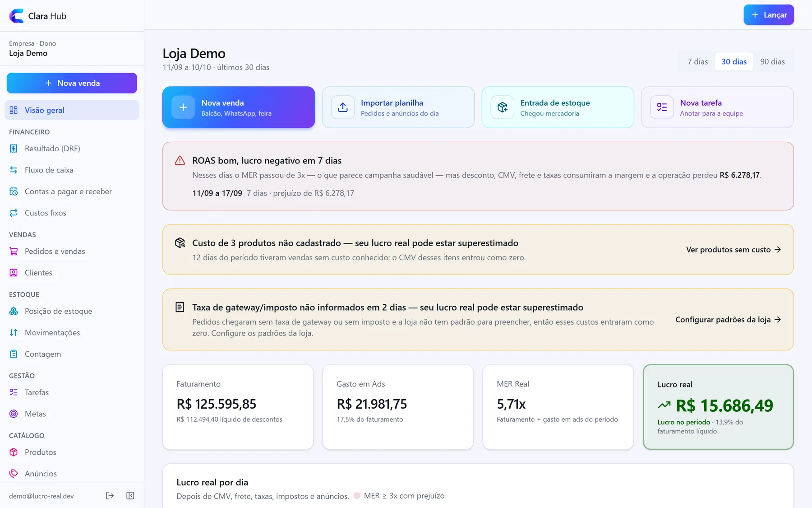812x508 pixels.
Task: Select the 30 dias period
Action: (x=734, y=62)
